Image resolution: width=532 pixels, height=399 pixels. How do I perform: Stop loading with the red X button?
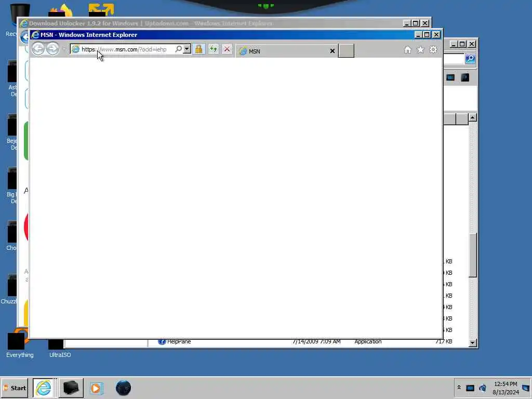pyautogui.click(x=227, y=49)
